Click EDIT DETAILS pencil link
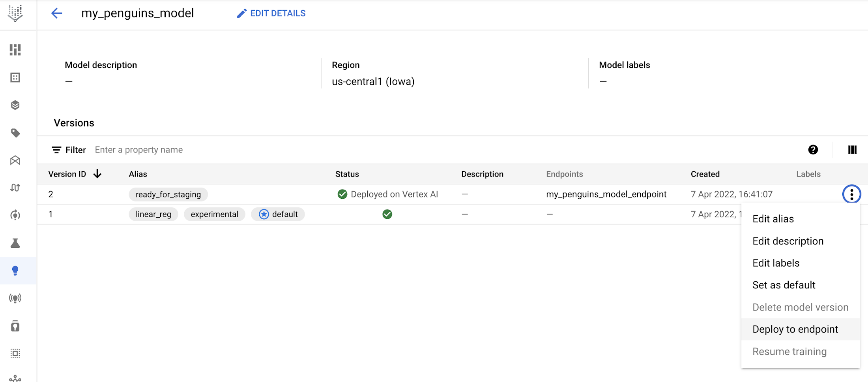The image size is (868, 382). [x=271, y=13]
